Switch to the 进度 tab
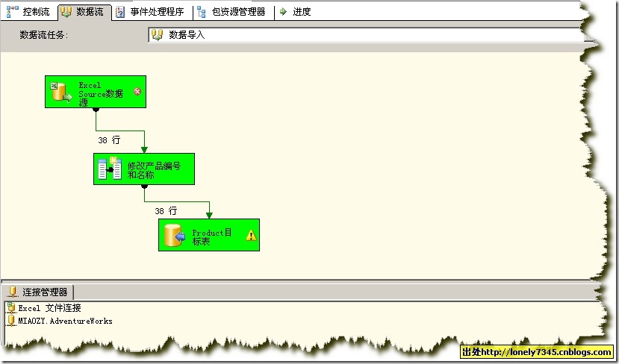 click(295, 12)
